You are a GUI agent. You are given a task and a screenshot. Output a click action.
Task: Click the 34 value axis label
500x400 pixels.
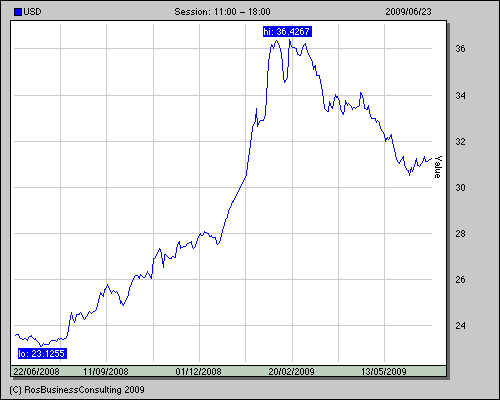[x=460, y=96]
